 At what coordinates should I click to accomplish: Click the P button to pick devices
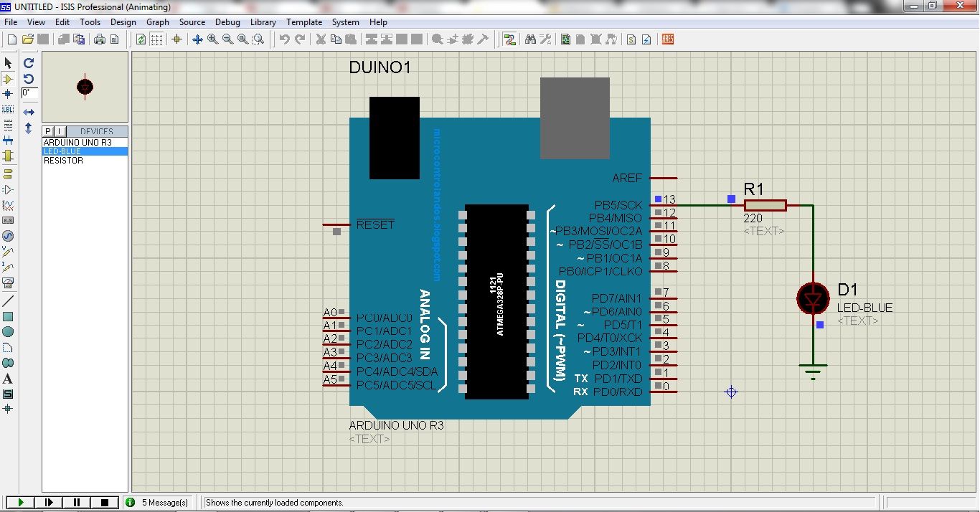(49, 131)
